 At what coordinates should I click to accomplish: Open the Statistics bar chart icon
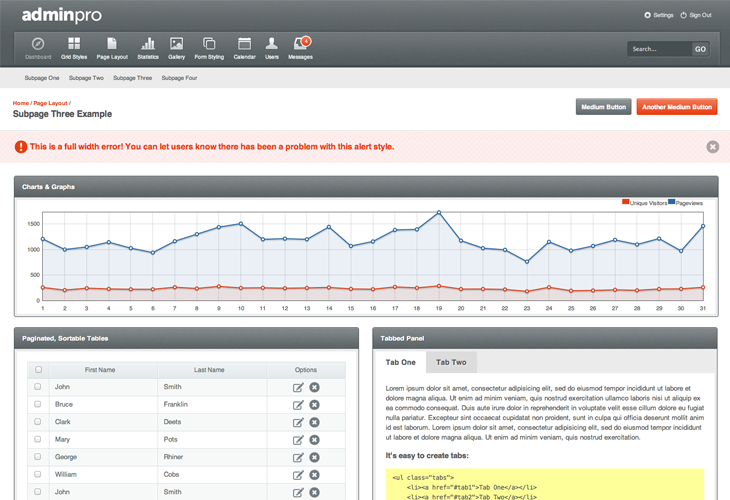click(148, 44)
